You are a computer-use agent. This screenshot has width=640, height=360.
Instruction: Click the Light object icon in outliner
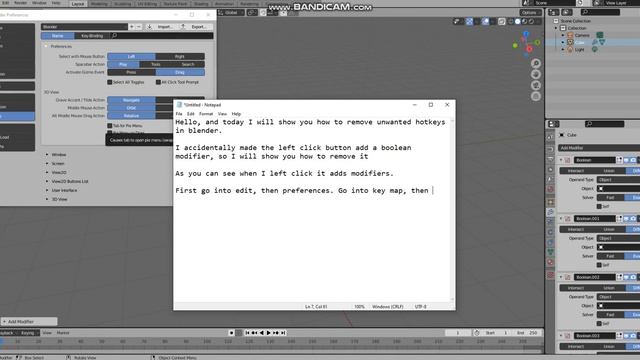[x=570, y=49]
